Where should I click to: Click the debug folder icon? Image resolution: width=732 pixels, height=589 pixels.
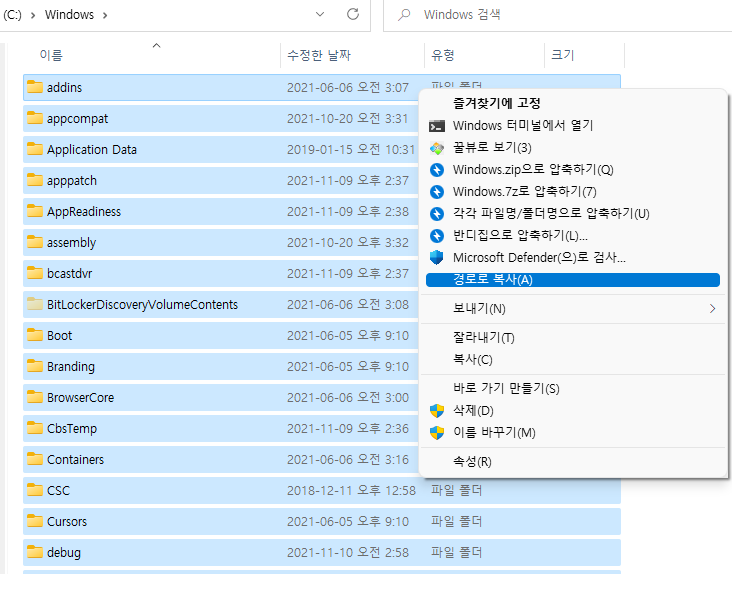click(x=35, y=552)
